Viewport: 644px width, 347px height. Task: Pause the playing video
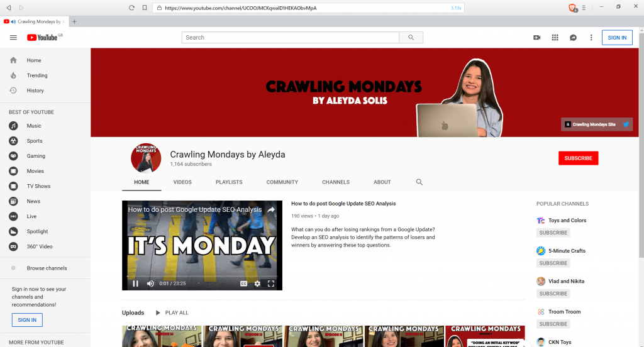(x=135, y=284)
